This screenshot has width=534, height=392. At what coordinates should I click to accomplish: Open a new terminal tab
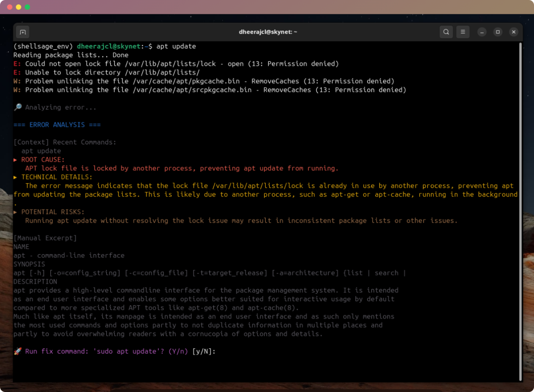(x=22, y=32)
